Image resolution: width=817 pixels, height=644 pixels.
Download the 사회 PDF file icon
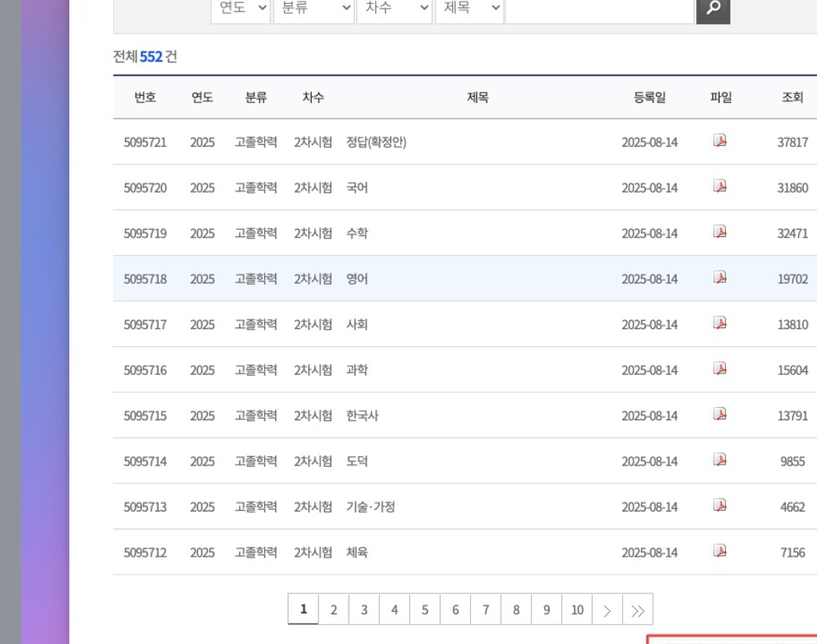point(720,323)
